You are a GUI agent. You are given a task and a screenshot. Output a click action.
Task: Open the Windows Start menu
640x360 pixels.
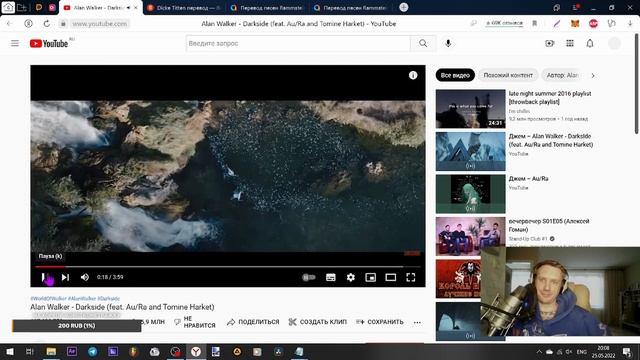(10, 351)
